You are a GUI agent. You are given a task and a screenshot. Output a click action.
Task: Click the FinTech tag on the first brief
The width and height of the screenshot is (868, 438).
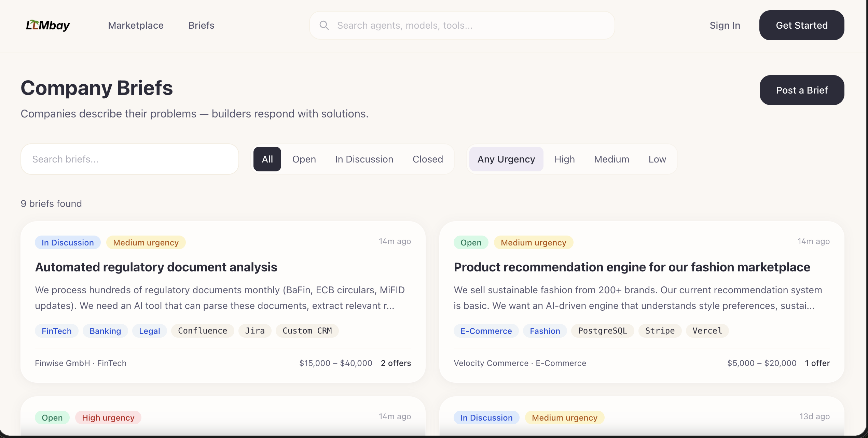click(x=56, y=330)
